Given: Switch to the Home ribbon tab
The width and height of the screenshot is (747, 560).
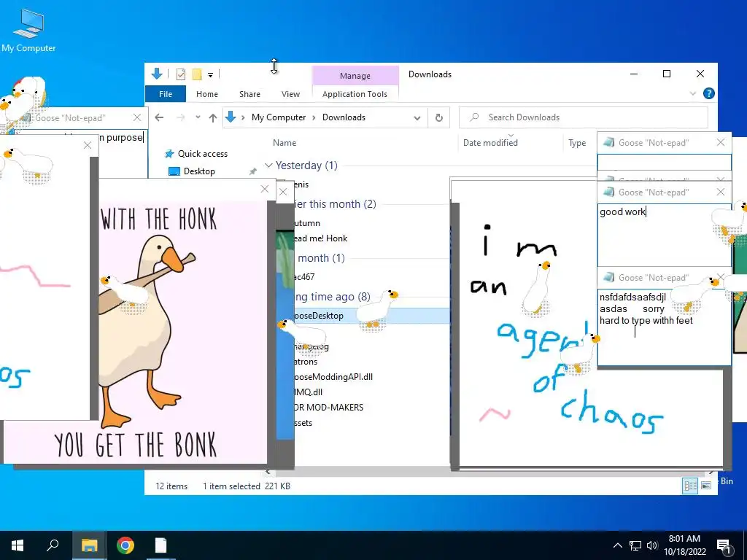Looking at the screenshot, I should point(206,94).
